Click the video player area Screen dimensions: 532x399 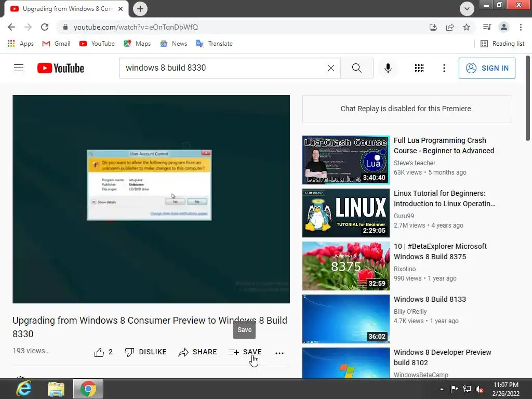(151, 199)
